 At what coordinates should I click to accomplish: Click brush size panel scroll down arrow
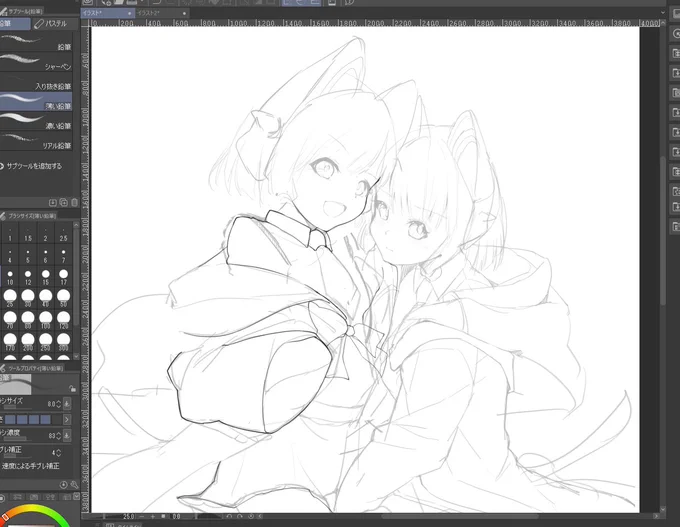(76, 356)
